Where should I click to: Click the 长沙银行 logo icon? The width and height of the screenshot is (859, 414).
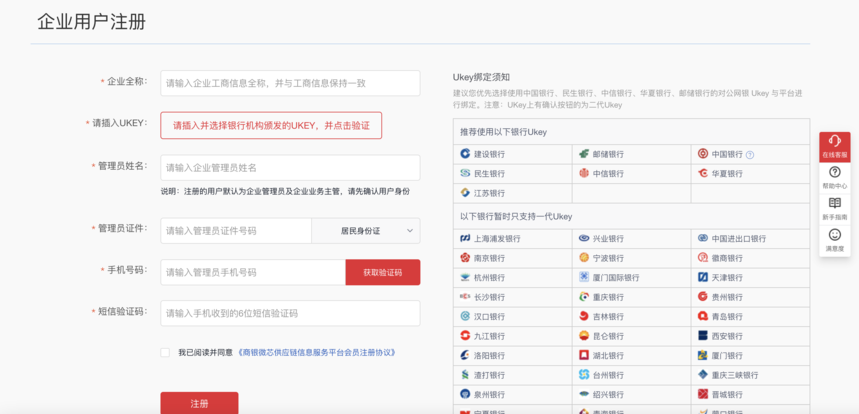(465, 297)
